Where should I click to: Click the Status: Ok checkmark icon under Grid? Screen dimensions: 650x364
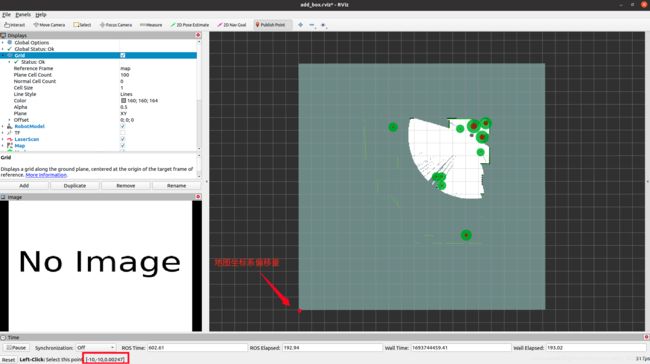click(x=16, y=62)
